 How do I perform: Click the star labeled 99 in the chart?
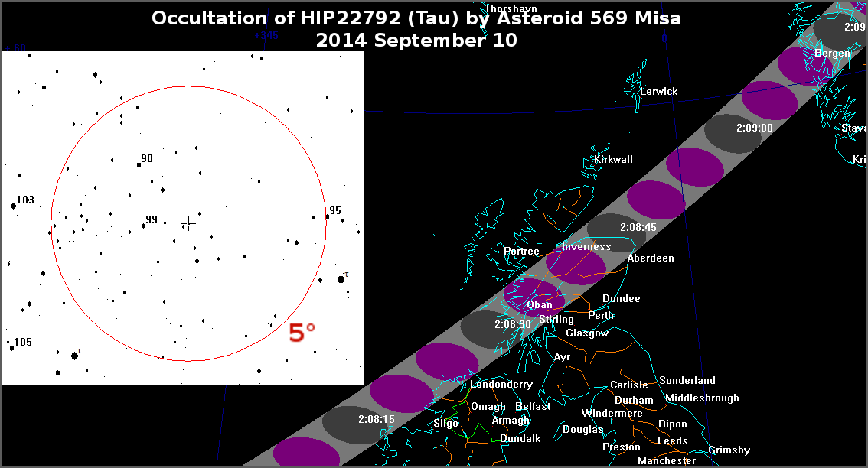(143, 226)
